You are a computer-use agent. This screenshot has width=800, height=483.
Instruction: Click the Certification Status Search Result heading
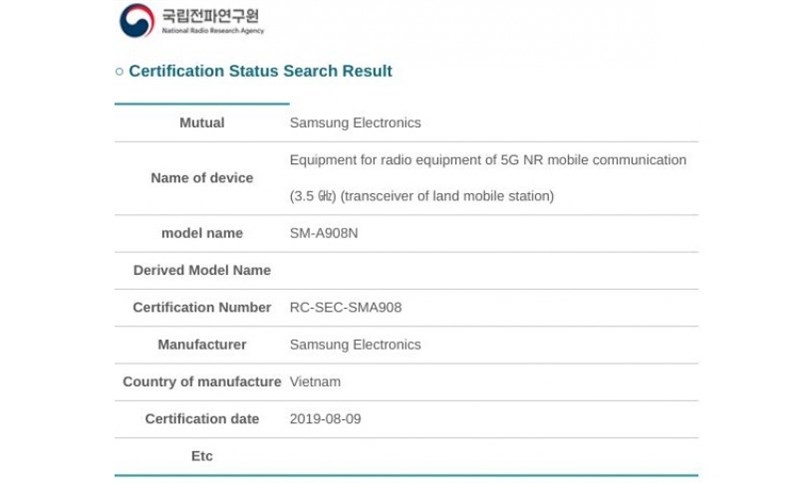[260, 71]
